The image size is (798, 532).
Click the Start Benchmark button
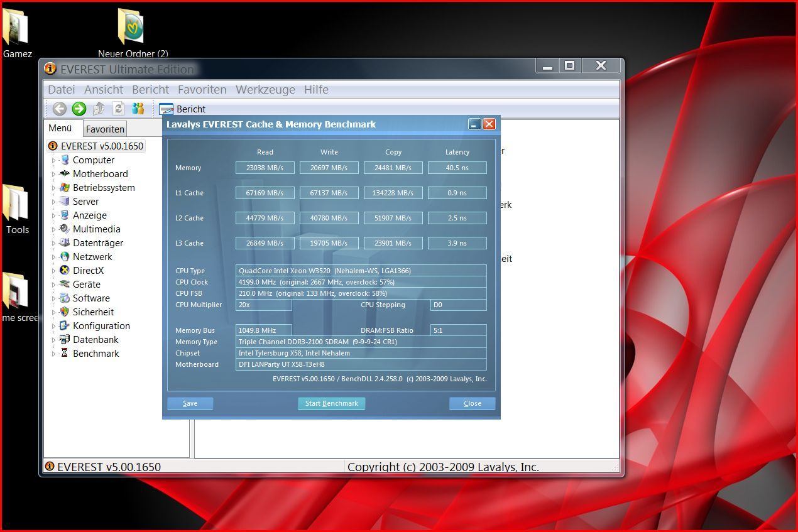pyautogui.click(x=331, y=403)
